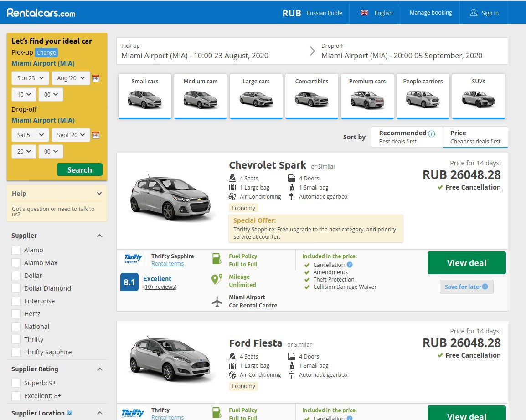Image resolution: width=526 pixels, height=420 pixels.
Task: Collapse the Supplier Rating section
Action: (100, 369)
